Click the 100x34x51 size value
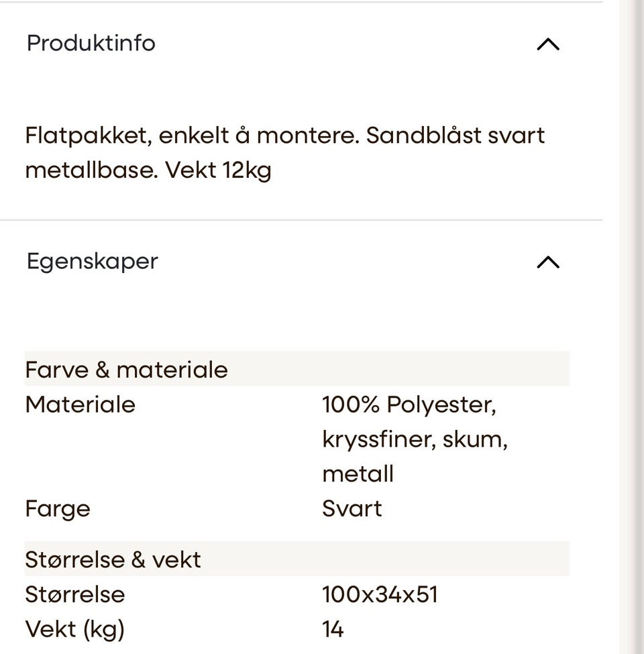The height and width of the screenshot is (654, 644). (x=380, y=594)
